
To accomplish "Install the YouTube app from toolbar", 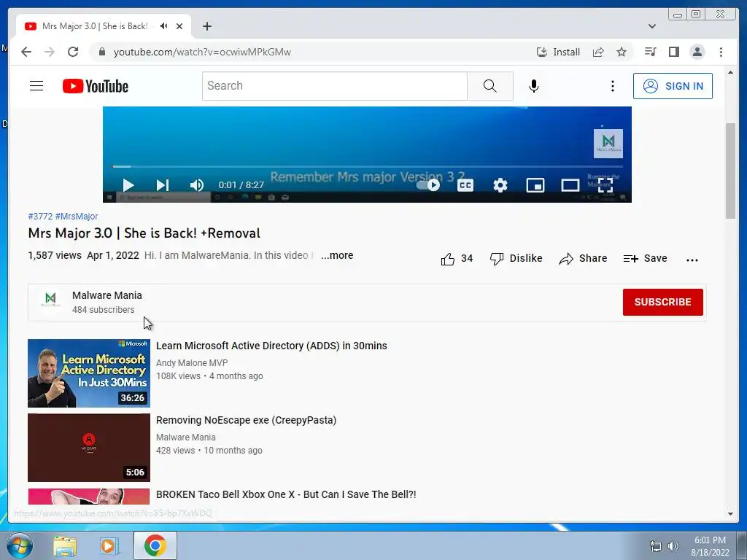I will pyautogui.click(x=558, y=52).
